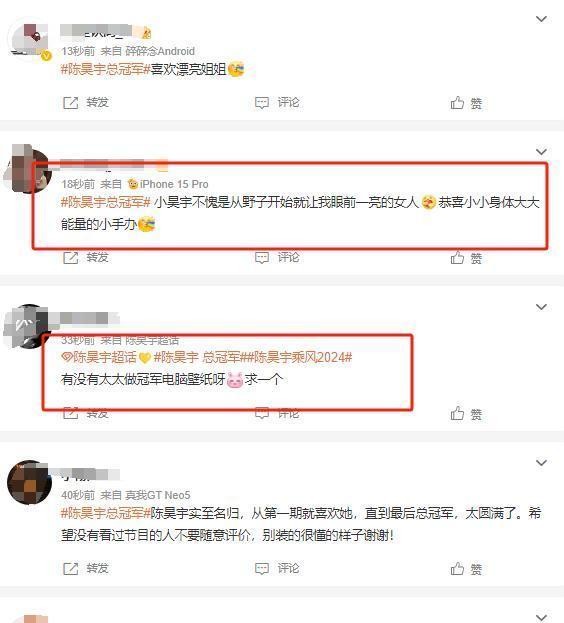
Task: Expand options chevron on the 真我GT Neo5 post
Action: click(541, 462)
